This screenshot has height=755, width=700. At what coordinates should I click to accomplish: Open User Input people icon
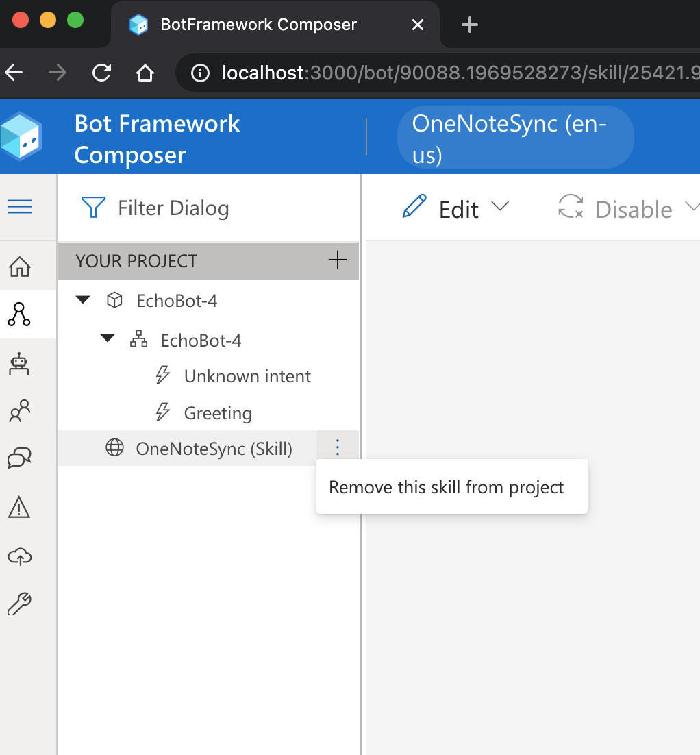pyautogui.click(x=20, y=410)
